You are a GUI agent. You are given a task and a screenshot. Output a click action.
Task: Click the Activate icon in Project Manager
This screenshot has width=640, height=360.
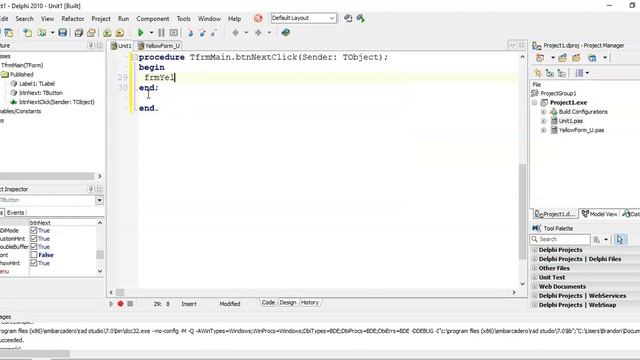click(540, 58)
